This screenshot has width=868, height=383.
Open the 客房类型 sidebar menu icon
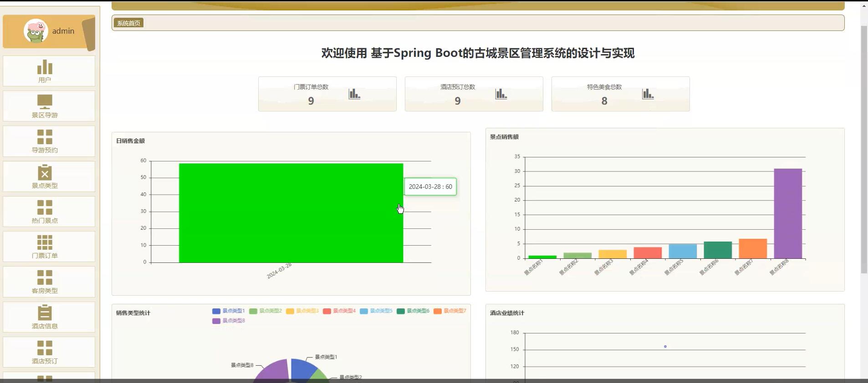point(45,277)
